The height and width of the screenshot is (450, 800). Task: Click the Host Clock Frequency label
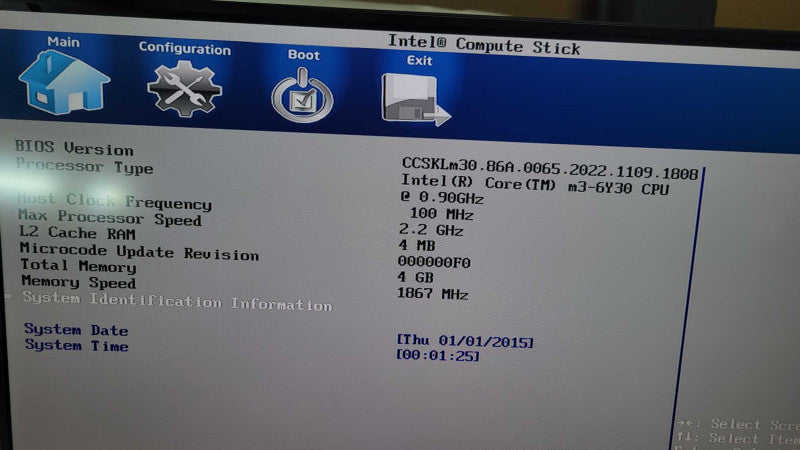[114, 201]
